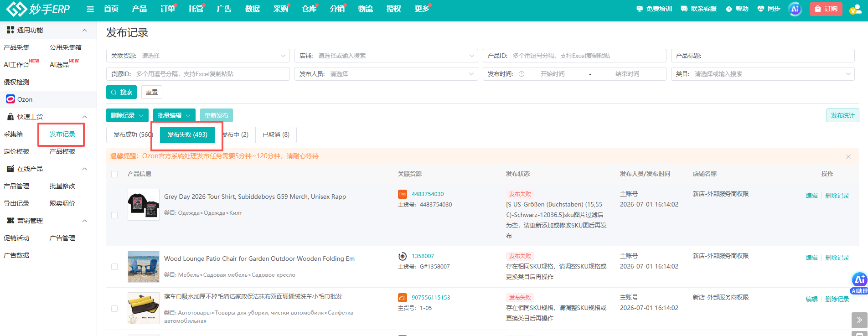This screenshot has height=336, width=868.
Task: Close the orange reminder banner
Action: coord(848,157)
